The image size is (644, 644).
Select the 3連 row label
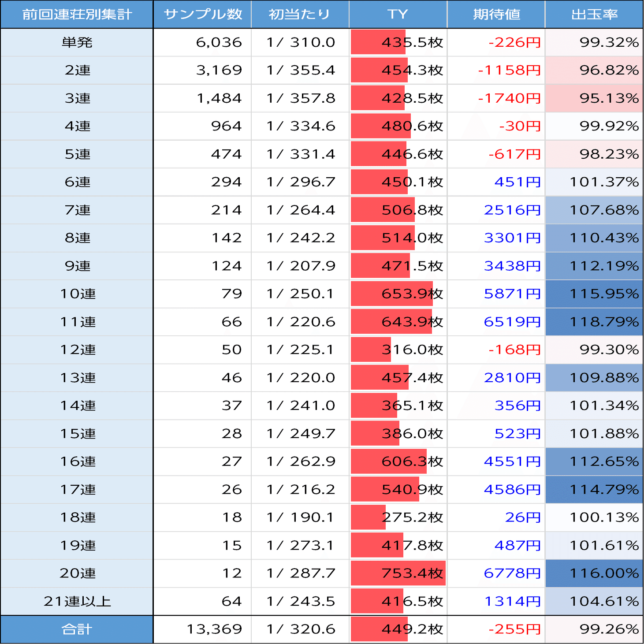77,98
